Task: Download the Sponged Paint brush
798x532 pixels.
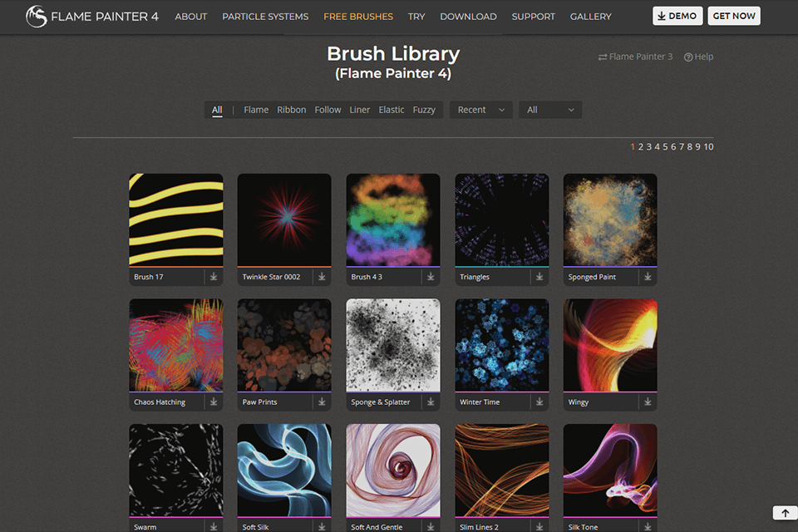Action: pyautogui.click(x=648, y=277)
